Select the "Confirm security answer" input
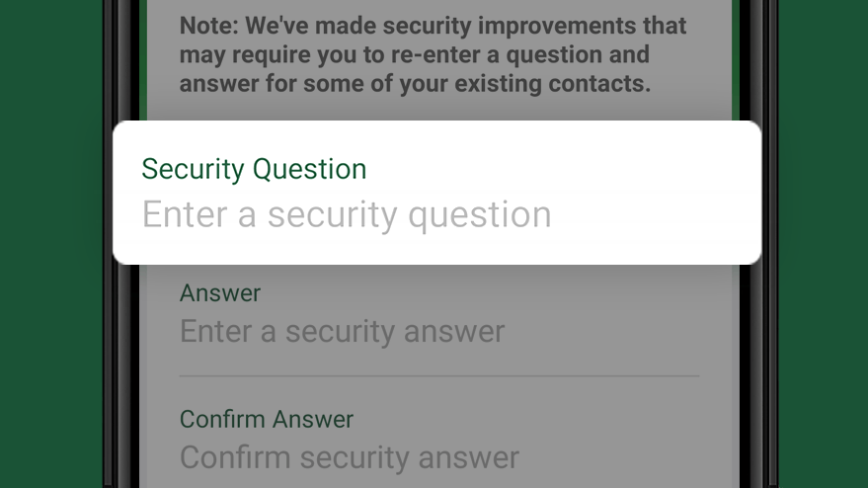Screen dimensions: 868x488 349,457
